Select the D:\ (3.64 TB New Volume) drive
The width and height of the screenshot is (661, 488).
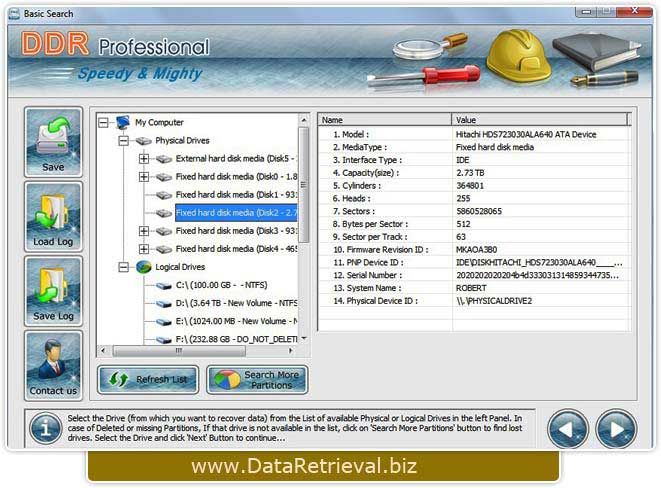point(236,303)
